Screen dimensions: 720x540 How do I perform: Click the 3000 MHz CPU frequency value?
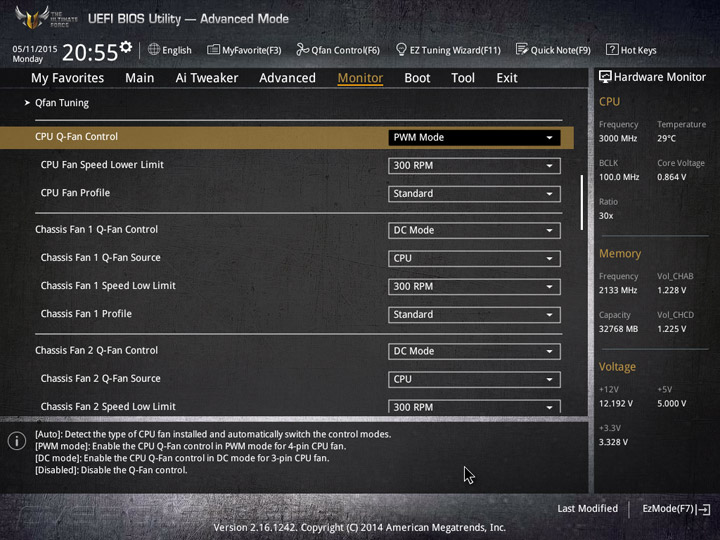pos(618,139)
